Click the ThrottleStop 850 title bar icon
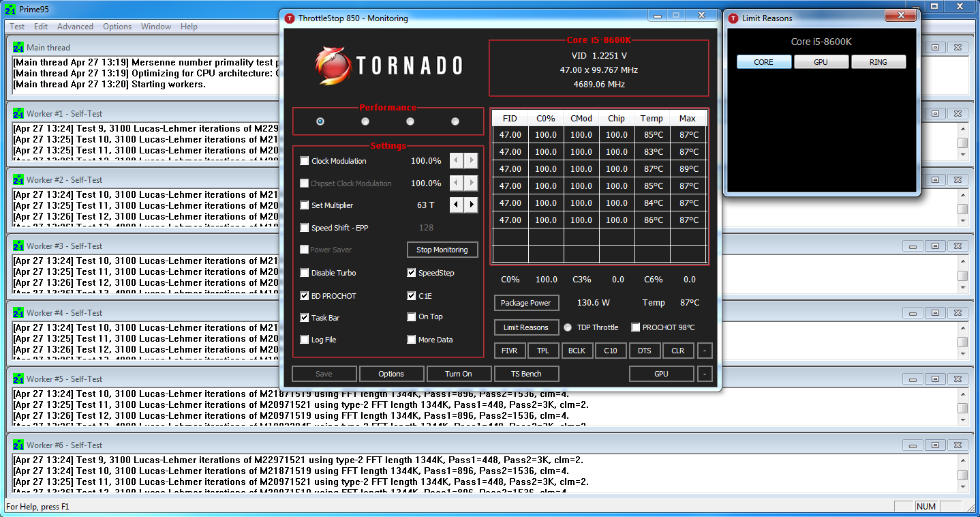The image size is (980, 517). 290,18
